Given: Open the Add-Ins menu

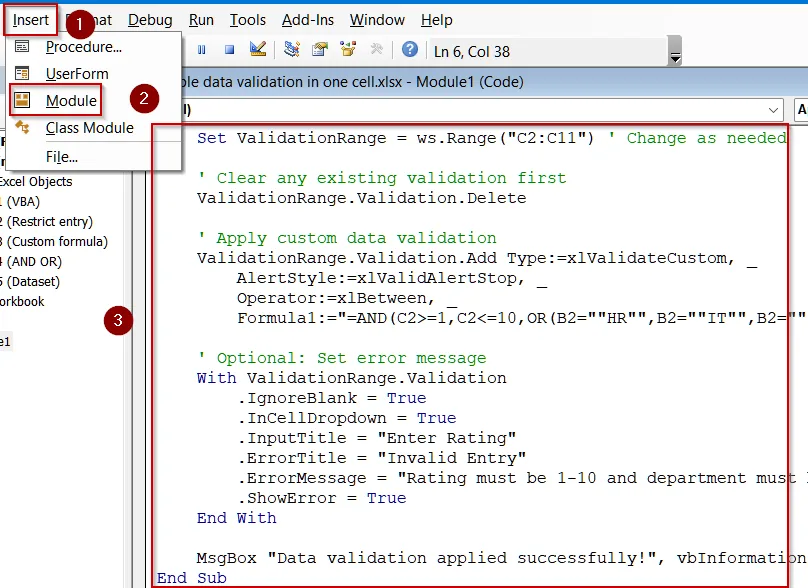Looking at the screenshot, I should click(x=308, y=20).
